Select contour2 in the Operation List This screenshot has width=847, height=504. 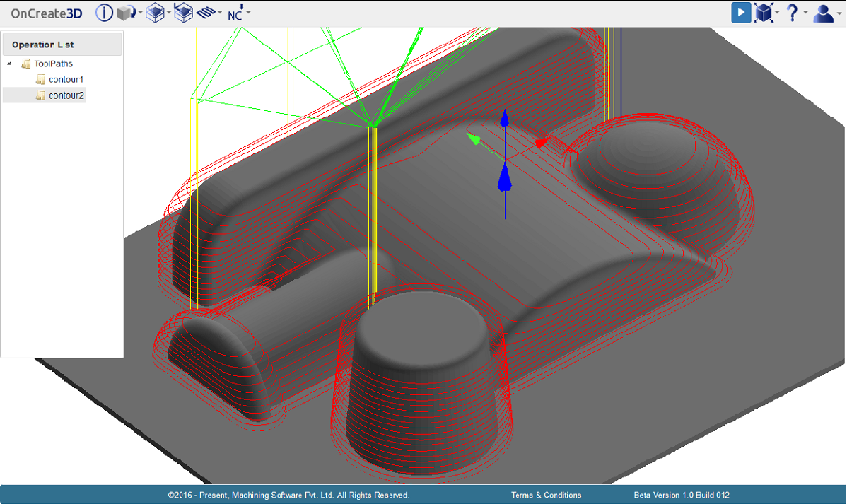point(66,95)
